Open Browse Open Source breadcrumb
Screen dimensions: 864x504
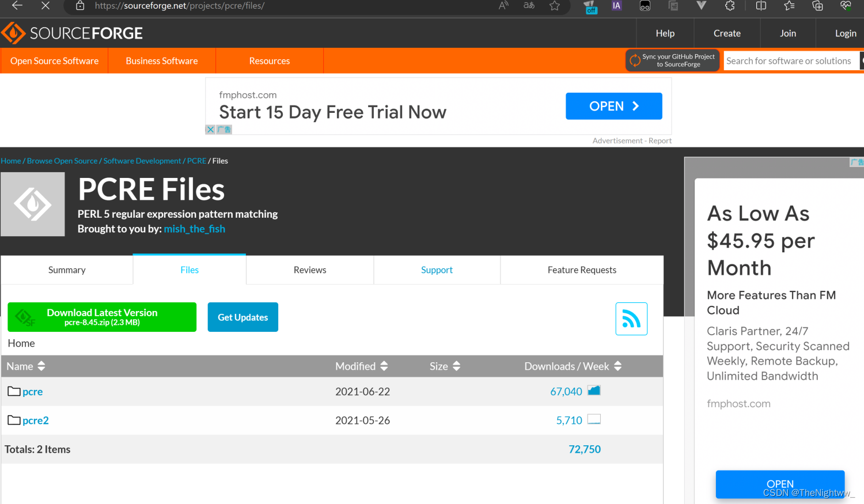point(62,161)
